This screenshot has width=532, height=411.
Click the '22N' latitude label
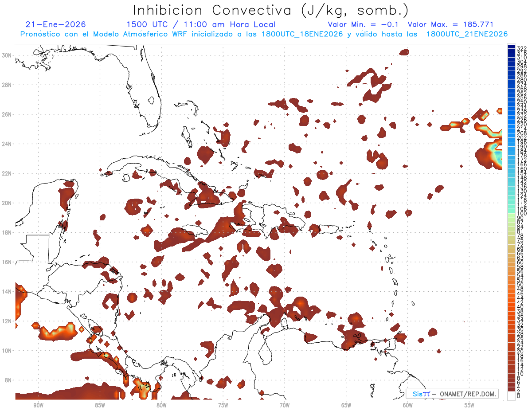(x=7, y=173)
